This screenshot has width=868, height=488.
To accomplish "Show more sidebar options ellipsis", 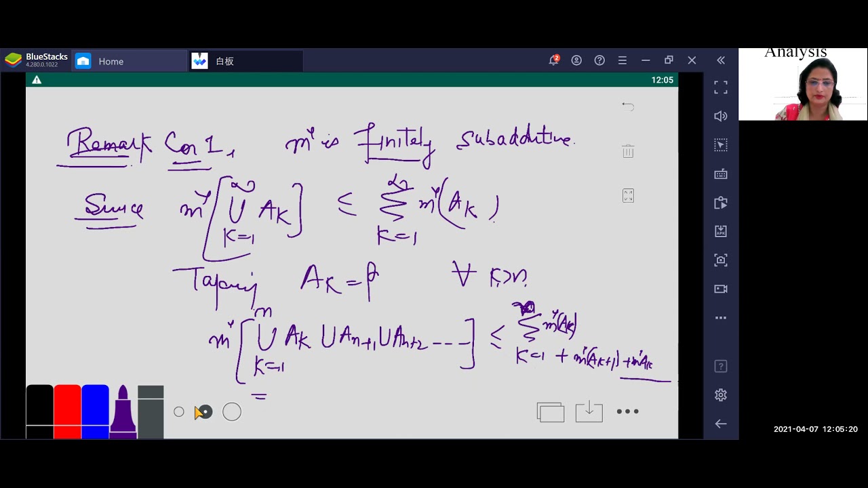I will tap(721, 317).
